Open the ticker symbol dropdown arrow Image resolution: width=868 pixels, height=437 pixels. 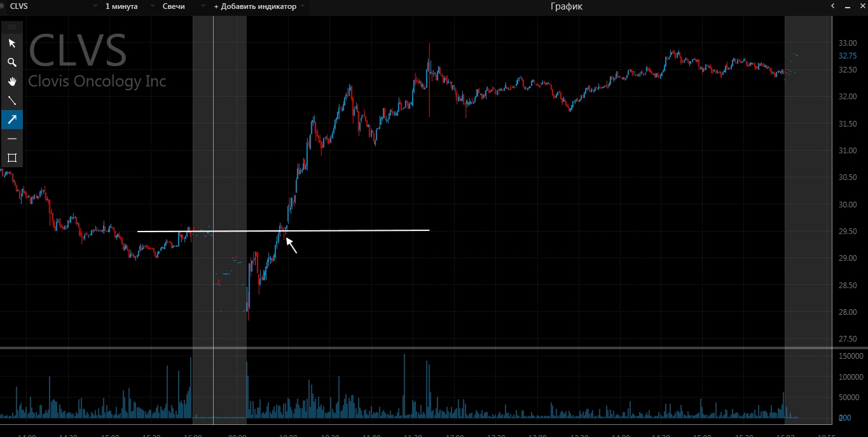[95, 6]
